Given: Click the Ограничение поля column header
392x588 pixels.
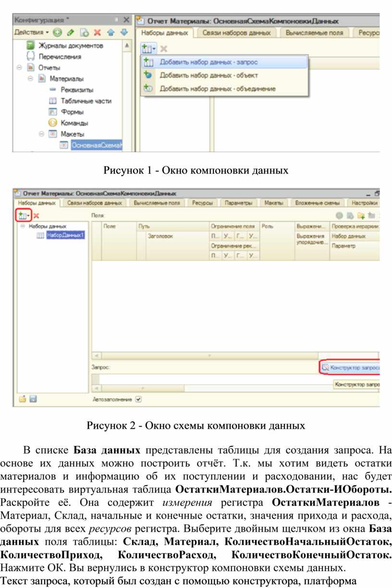Looking at the screenshot, I should coord(234,226).
